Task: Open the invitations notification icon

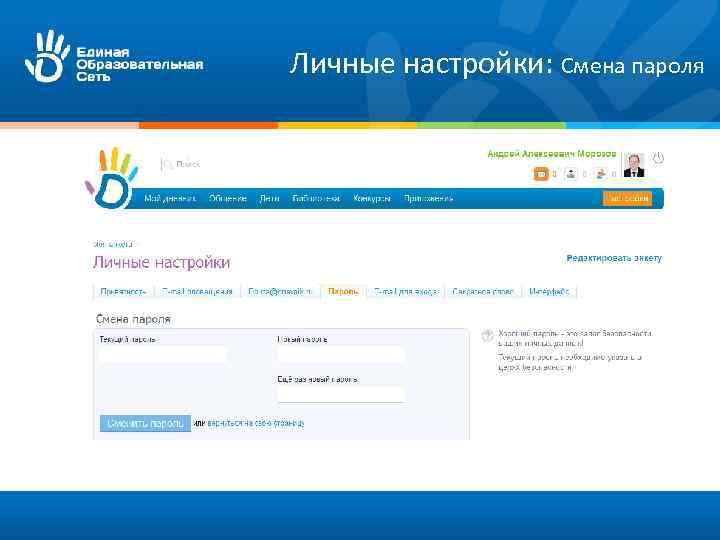Action: tap(601, 174)
